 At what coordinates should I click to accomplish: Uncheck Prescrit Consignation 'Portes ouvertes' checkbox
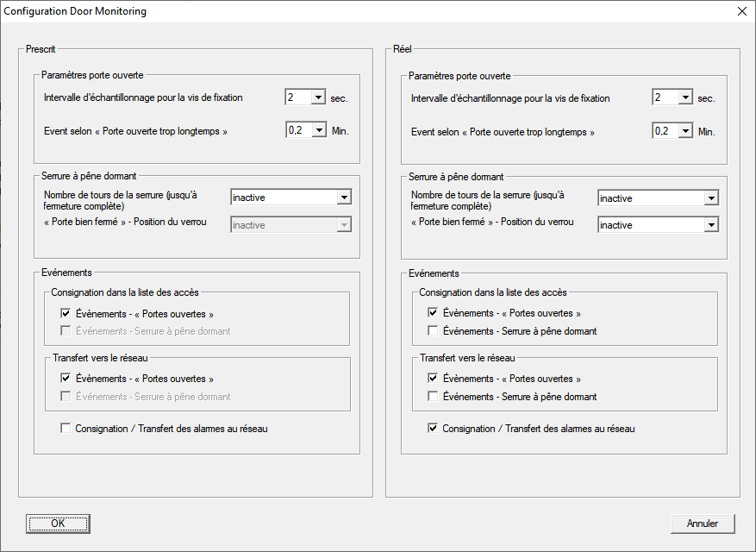pos(66,314)
